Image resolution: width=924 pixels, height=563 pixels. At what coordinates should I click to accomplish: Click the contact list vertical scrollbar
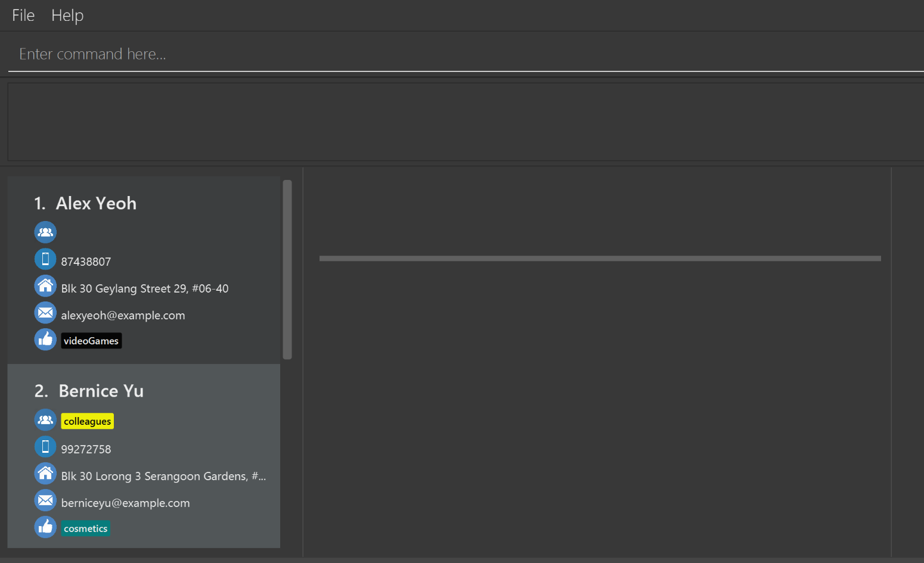pos(287,269)
